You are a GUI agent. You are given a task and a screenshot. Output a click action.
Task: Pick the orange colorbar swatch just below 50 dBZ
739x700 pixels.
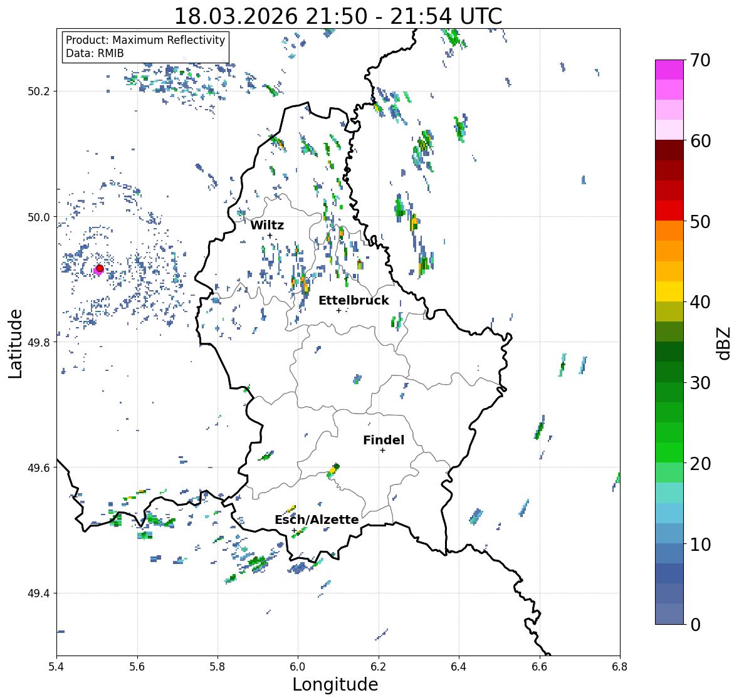669,231
